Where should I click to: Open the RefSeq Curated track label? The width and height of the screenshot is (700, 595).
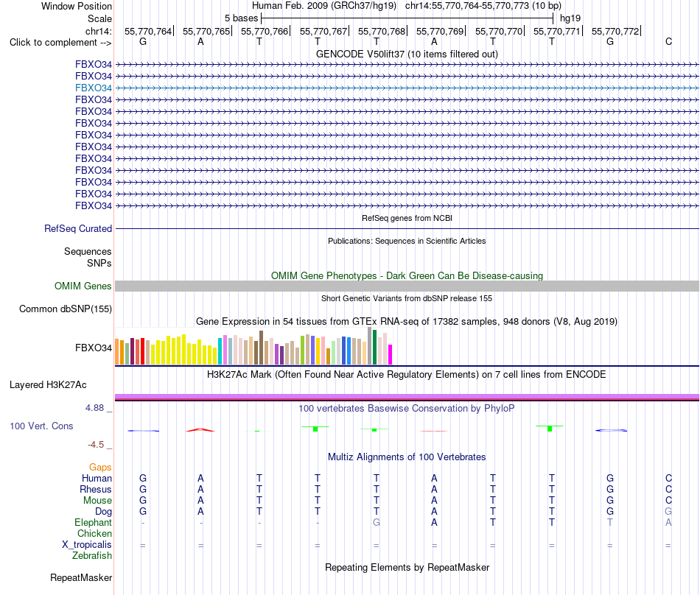[x=77, y=228]
